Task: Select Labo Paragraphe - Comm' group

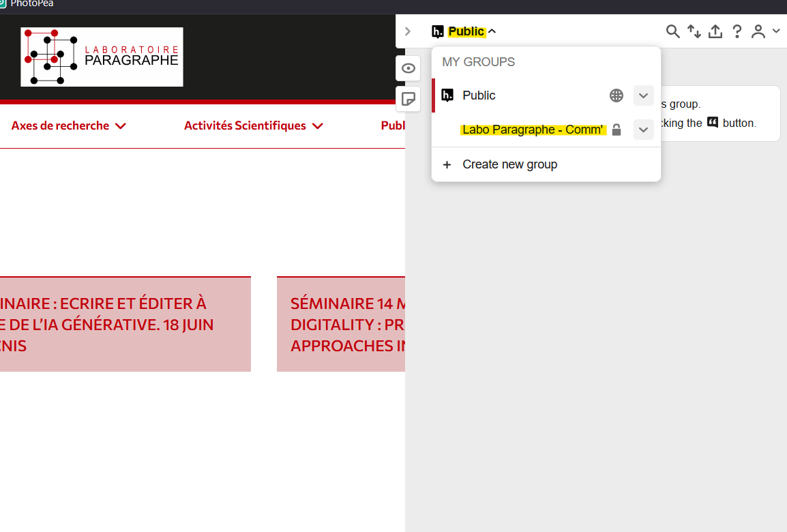Action: pyautogui.click(x=533, y=130)
